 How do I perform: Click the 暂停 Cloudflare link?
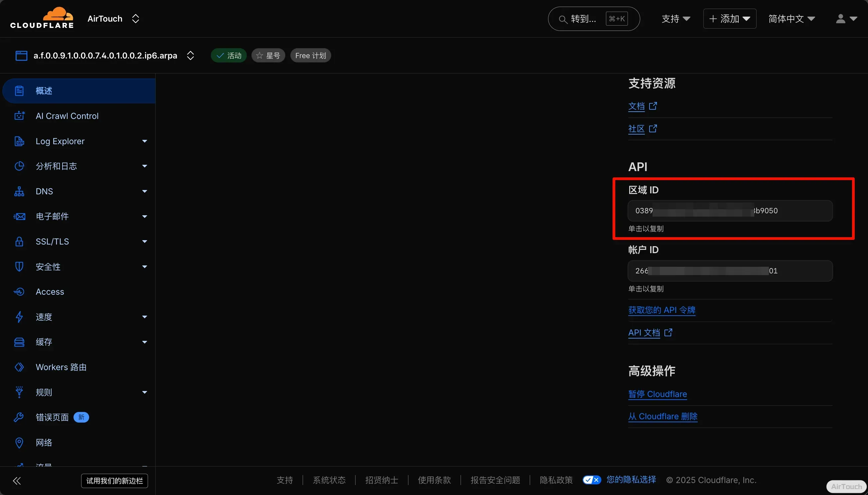pyautogui.click(x=657, y=394)
